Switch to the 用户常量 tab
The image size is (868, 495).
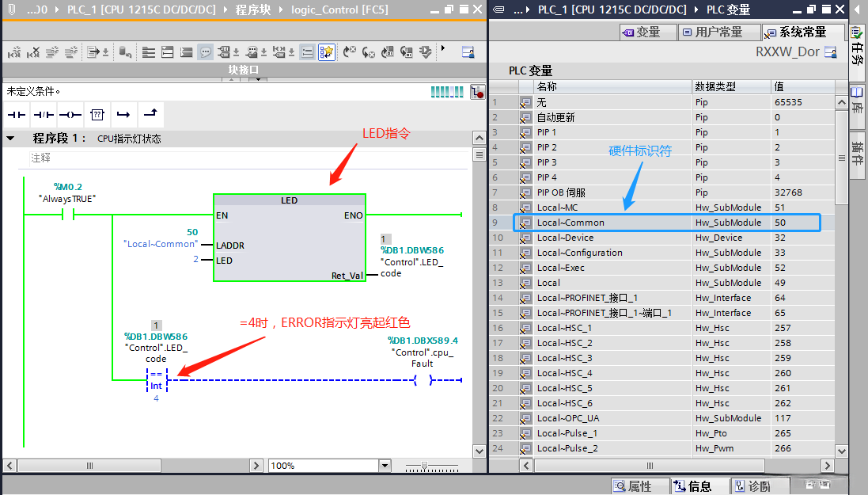(x=718, y=32)
